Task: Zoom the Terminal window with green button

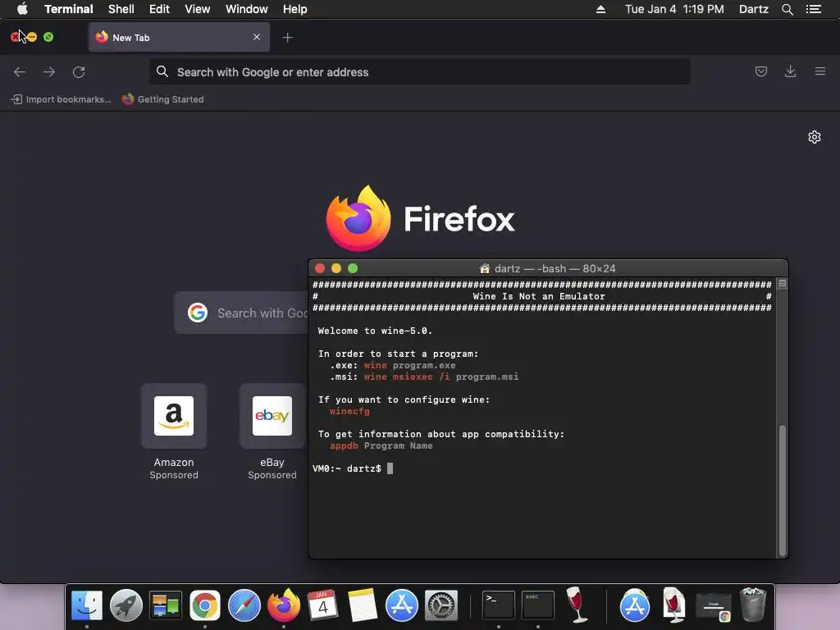Action: pos(353,268)
